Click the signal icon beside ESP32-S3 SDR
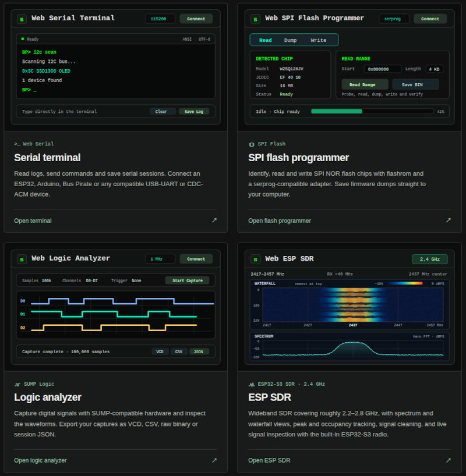The width and height of the screenshot is (466, 476). (252, 384)
